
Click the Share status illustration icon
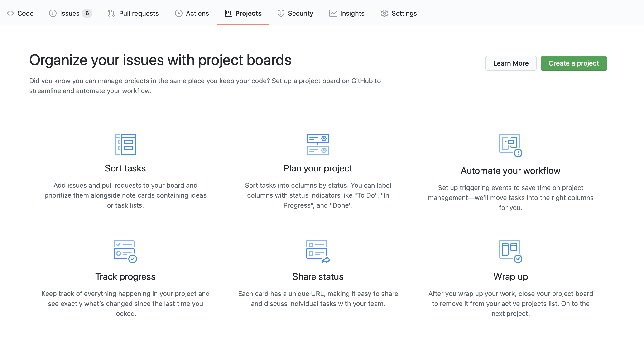tap(318, 251)
